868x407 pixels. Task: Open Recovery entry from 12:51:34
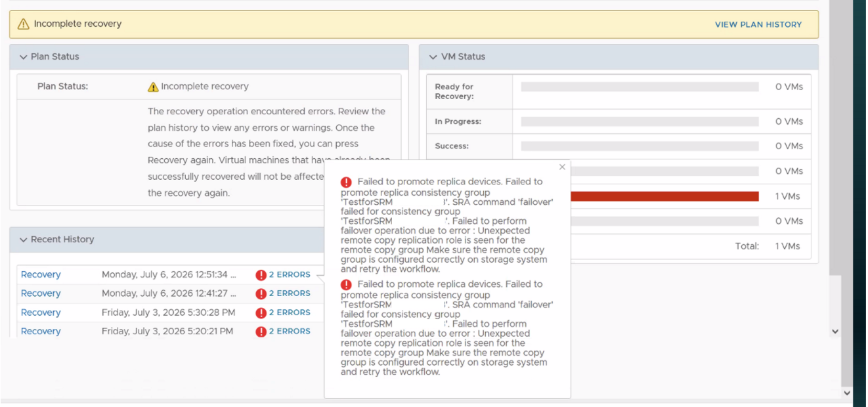[x=41, y=274]
